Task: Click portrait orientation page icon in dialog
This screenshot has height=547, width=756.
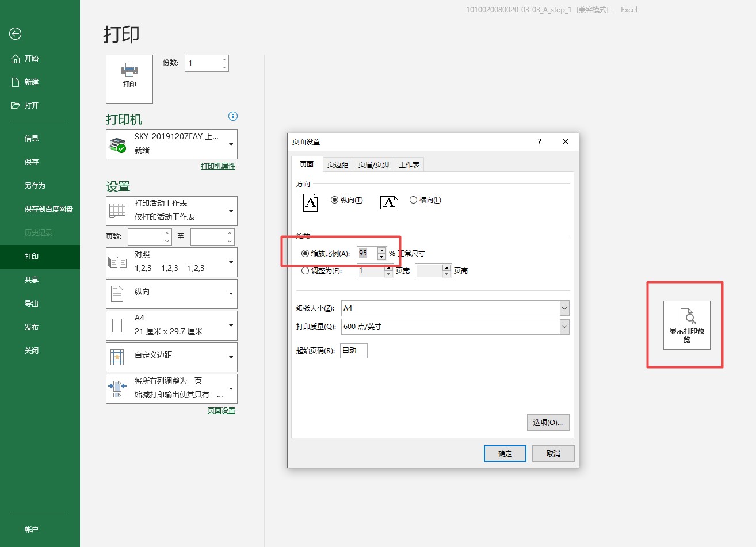Action: click(x=311, y=202)
